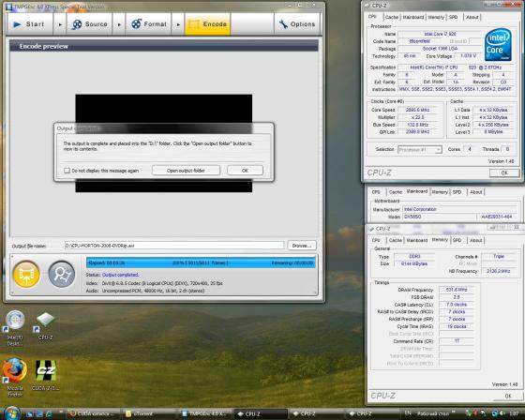Click the arrow between Start and Source

tap(60, 24)
